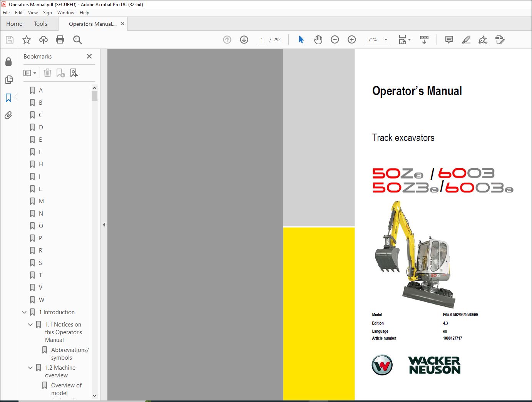Open the Overview of model bookmark
This screenshot has width=532, height=402.
pyautogui.click(x=66, y=389)
